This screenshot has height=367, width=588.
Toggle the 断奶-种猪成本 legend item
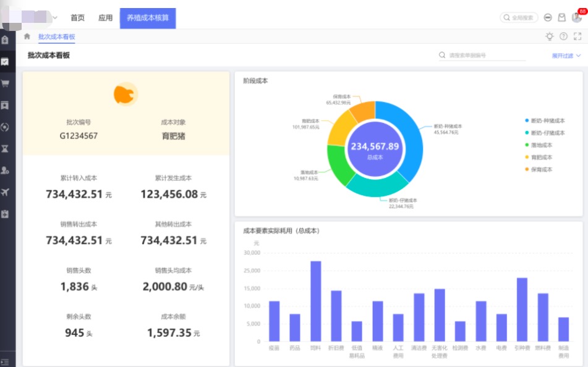click(x=545, y=120)
